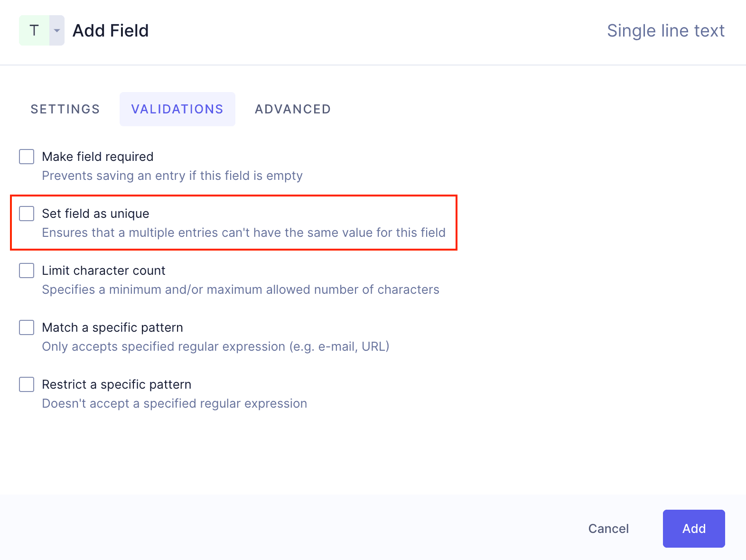Click the Cancel button
Image resolution: width=746 pixels, height=560 pixels.
coord(608,528)
